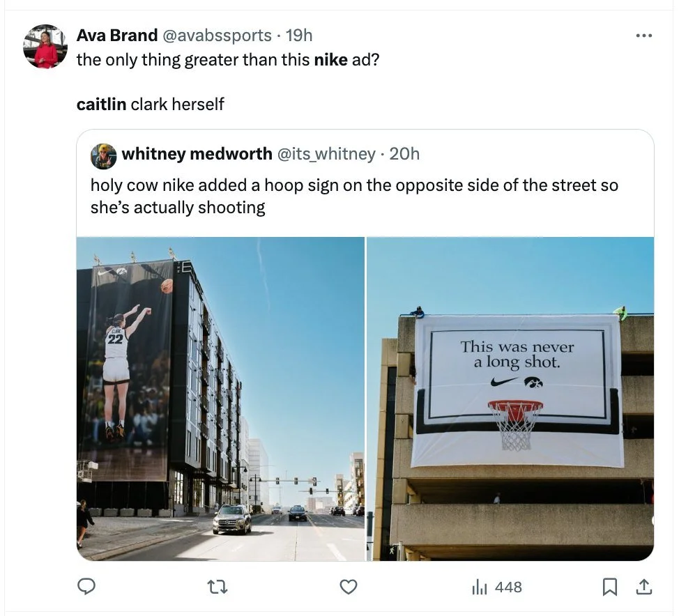Open whitney medworth's small avatar

point(103,156)
